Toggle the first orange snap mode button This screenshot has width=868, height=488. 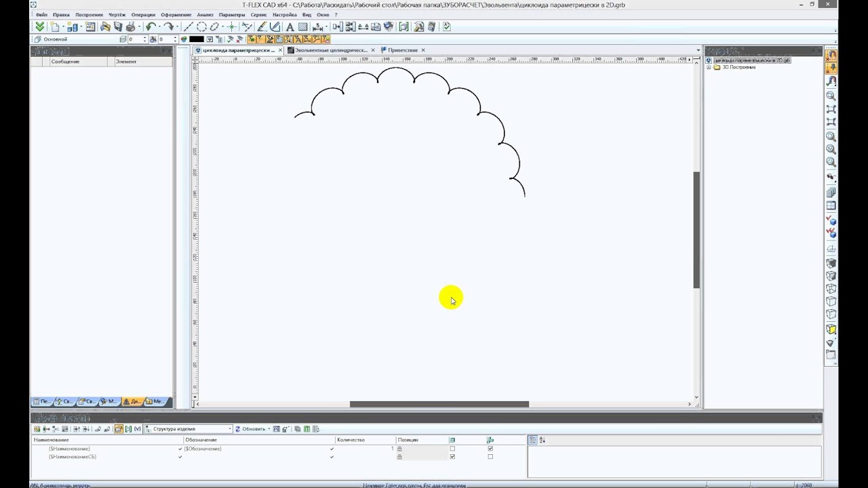coord(251,39)
